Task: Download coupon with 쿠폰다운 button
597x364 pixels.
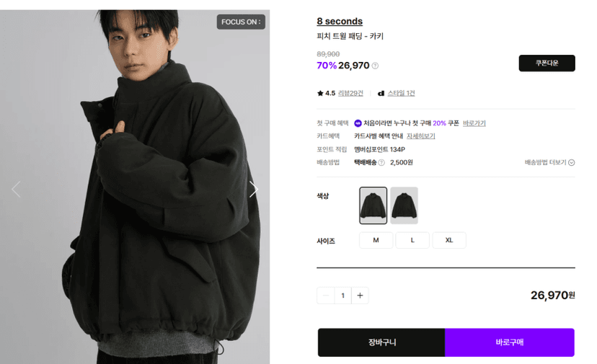Action: click(547, 63)
